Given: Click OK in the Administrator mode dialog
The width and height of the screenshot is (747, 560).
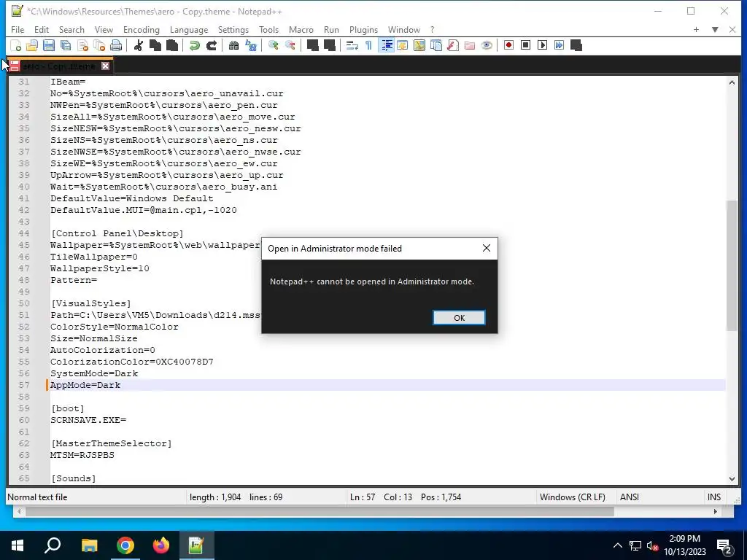Looking at the screenshot, I should [460, 318].
